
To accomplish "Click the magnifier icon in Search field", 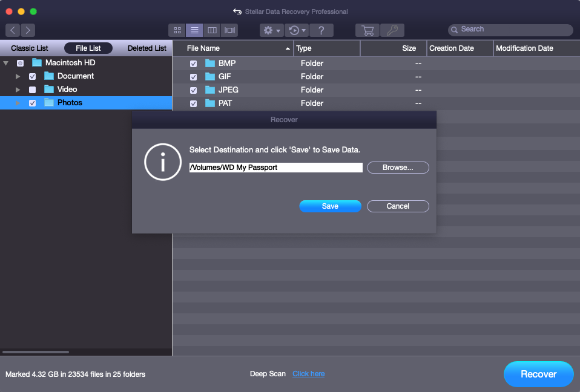I will point(454,30).
